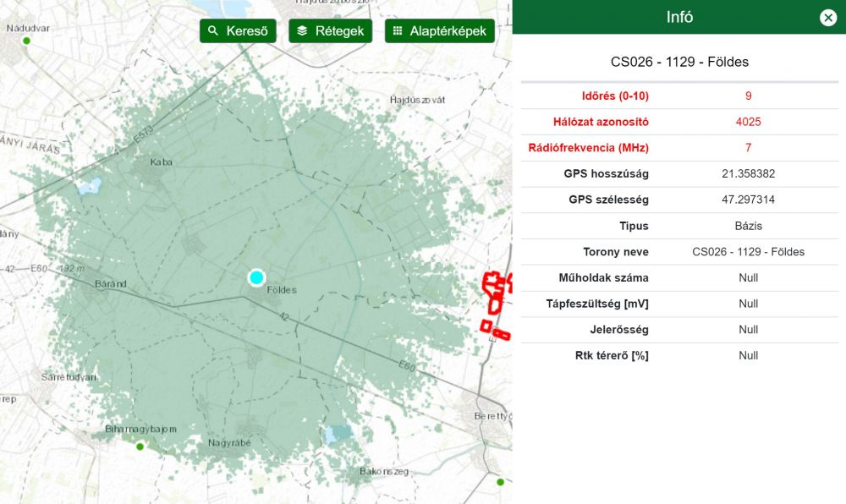
Task: Click the 'Tipus' label
Action: click(634, 226)
